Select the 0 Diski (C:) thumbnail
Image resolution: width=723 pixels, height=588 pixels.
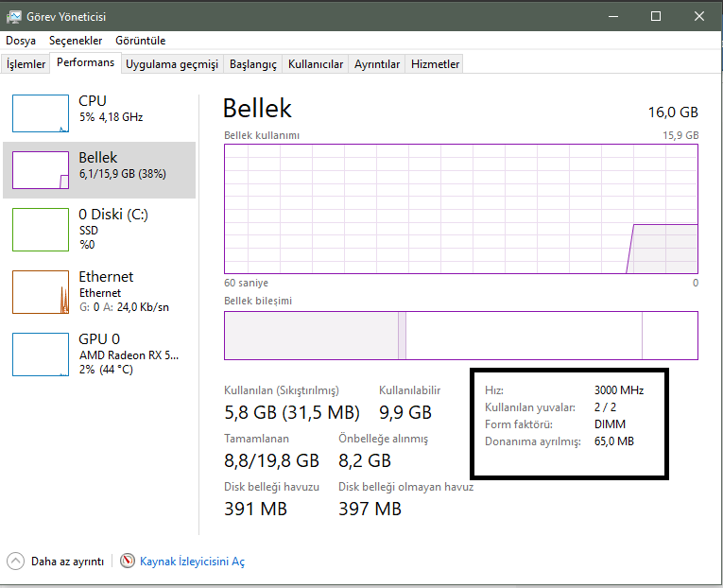(41, 227)
